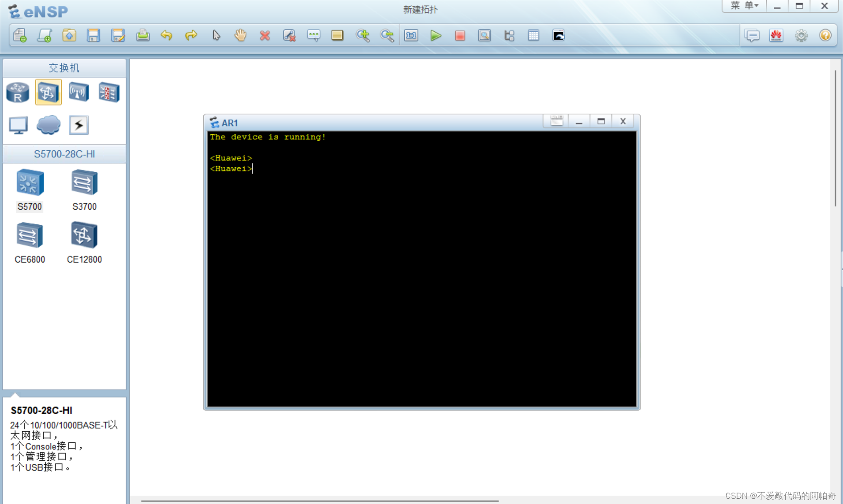Choose the CE6800 switch model
The image size is (843, 504).
[30, 243]
